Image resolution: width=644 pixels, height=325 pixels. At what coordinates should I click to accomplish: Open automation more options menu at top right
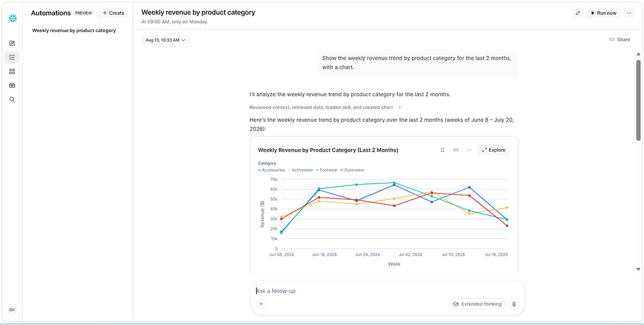628,13
